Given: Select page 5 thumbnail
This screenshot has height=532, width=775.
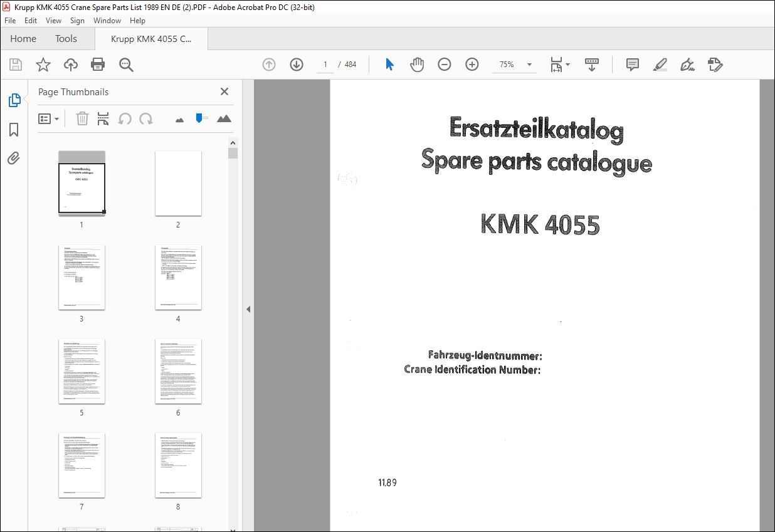Looking at the screenshot, I should [82, 371].
